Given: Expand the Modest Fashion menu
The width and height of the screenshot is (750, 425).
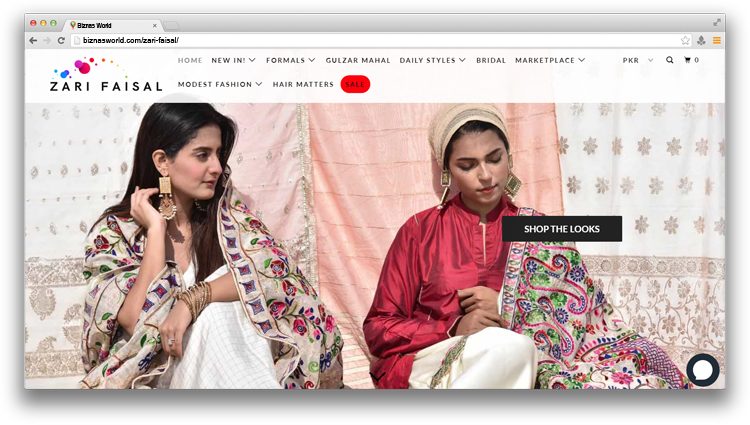Looking at the screenshot, I should coord(220,84).
